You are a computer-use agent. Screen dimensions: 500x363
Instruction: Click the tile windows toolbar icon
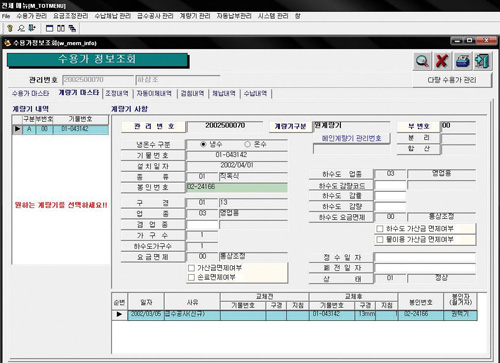(61, 29)
